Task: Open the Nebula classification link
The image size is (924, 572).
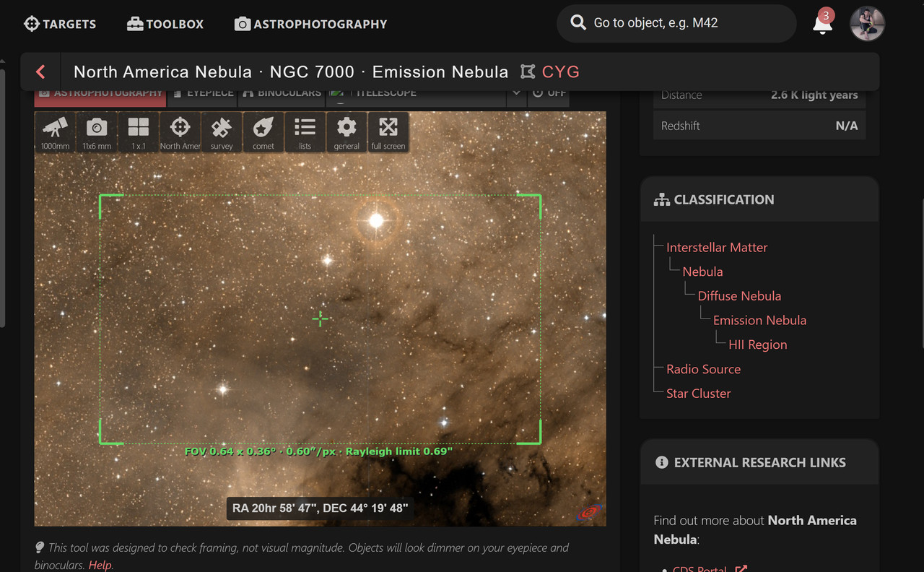Action: pyautogui.click(x=702, y=272)
